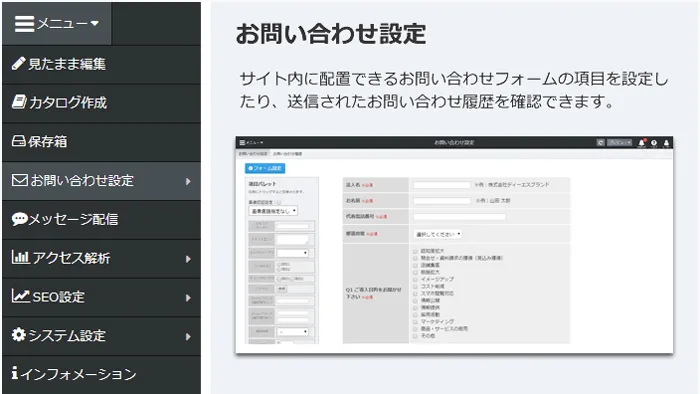Viewport: 700px width, 394px height.
Task: Click the help question mark icon in preview header
Action: 654,143
